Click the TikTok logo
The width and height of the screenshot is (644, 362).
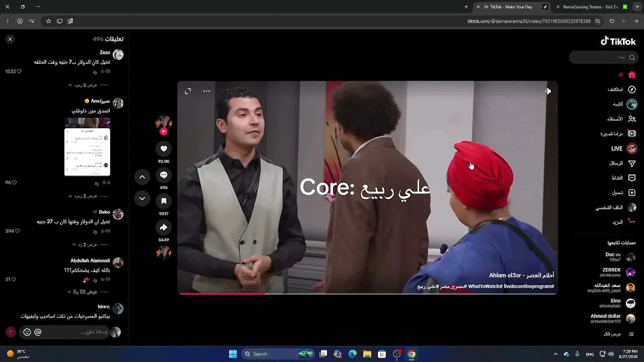618,41
